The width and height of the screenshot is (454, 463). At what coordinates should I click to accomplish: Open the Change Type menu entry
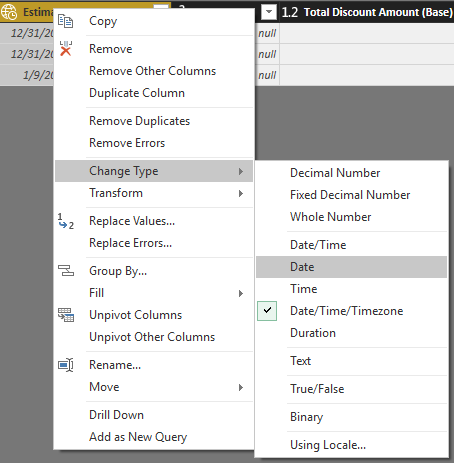(154, 171)
